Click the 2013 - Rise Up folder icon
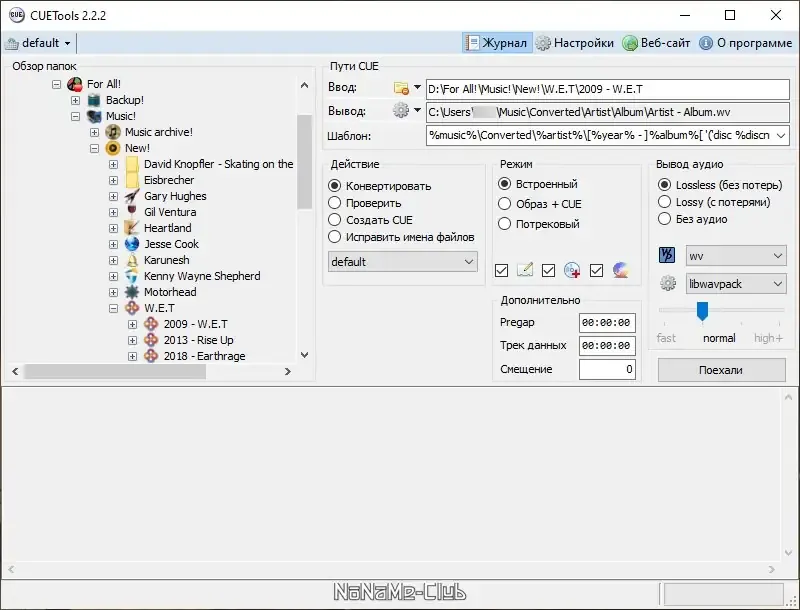 coord(151,340)
